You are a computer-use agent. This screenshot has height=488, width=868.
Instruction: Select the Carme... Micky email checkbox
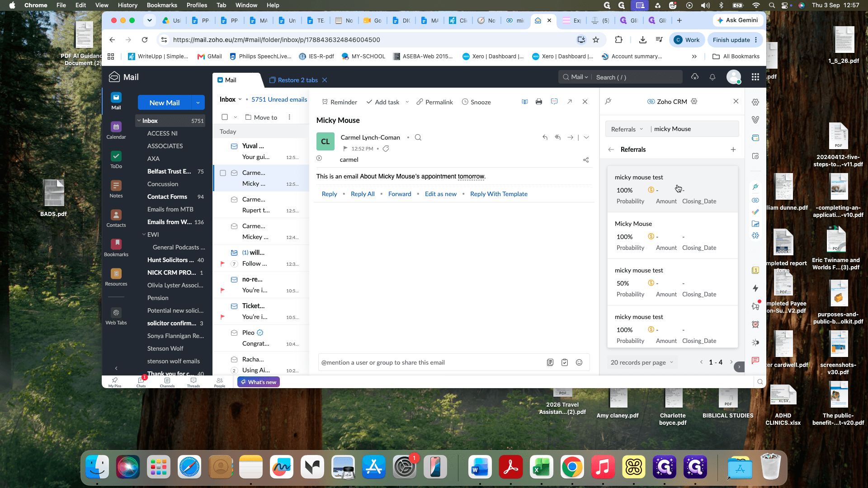(x=223, y=173)
